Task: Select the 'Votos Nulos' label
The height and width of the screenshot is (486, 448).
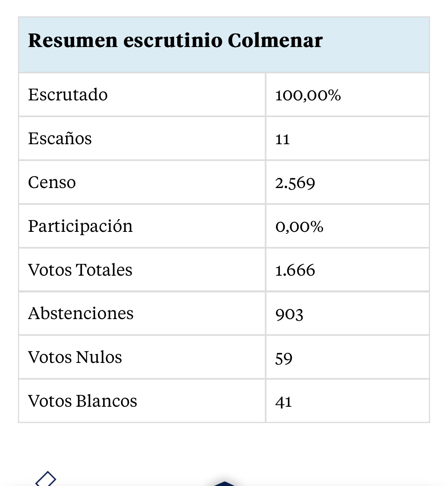Action: click(x=75, y=357)
